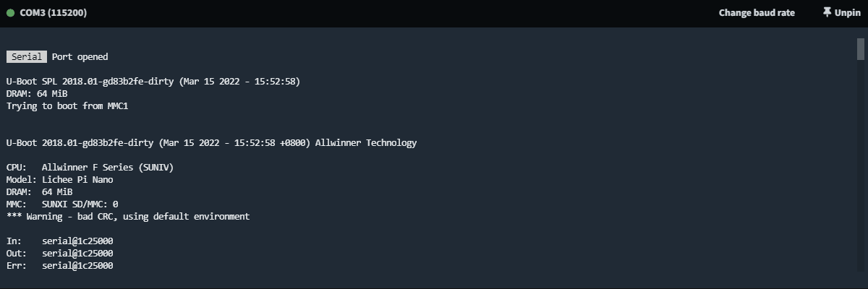The image size is (868, 289).
Task: Click the line ending in Allwinner Technology
Action: tap(211, 143)
